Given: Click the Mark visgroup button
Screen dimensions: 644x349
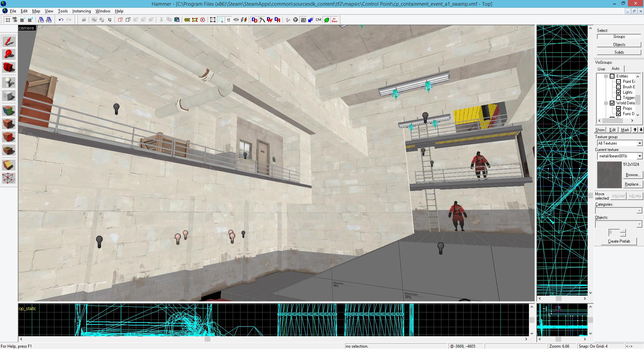Looking at the screenshot, I should click(x=625, y=130).
